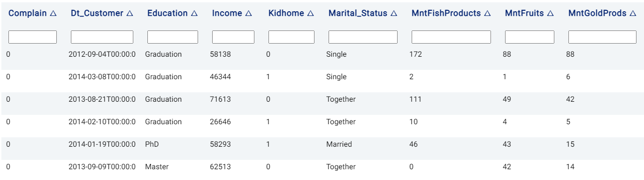644x180 pixels.
Task: Focus the MntGoldProds filter field
Action: 602,37
